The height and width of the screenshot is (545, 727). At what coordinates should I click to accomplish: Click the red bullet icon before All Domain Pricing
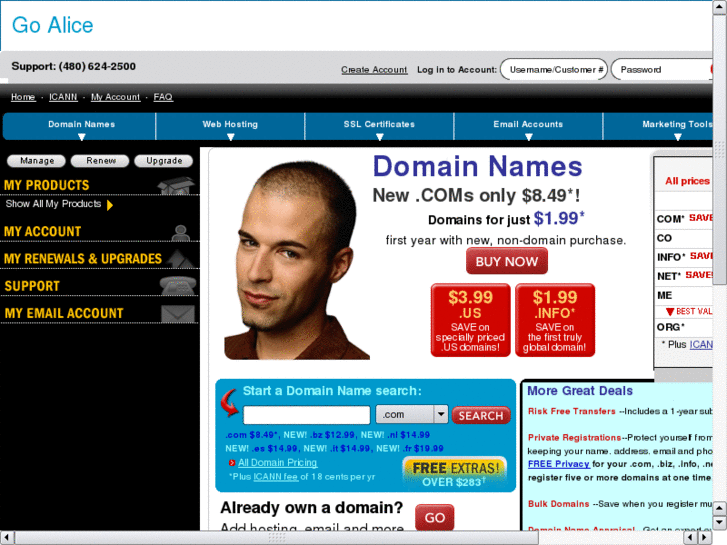[232, 463]
